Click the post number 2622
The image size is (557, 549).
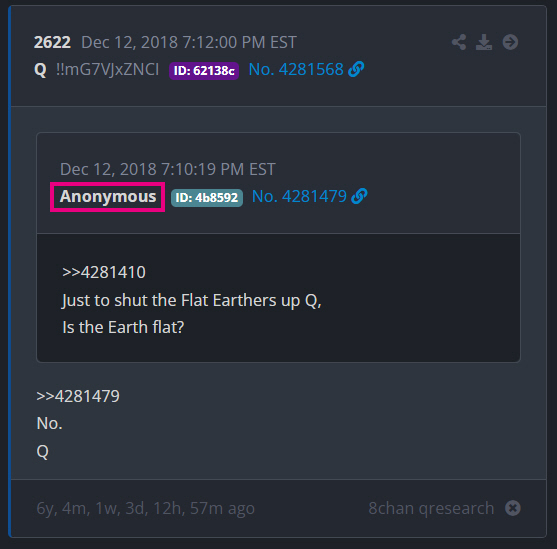coord(52,42)
